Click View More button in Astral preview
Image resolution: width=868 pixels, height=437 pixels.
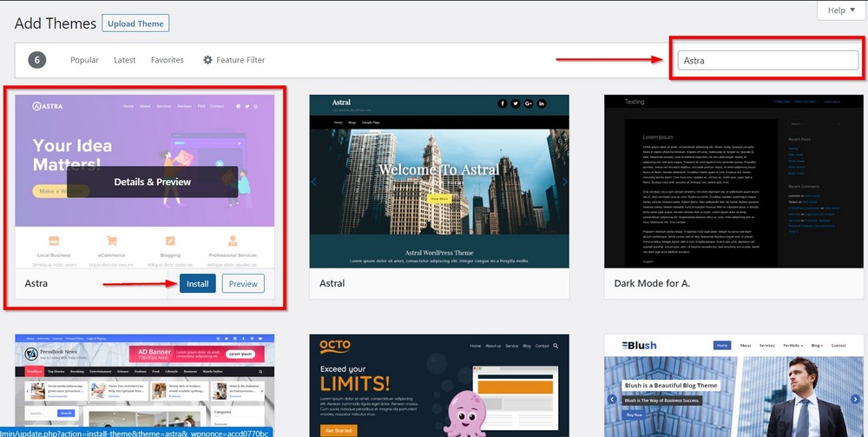click(x=439, y=198)
